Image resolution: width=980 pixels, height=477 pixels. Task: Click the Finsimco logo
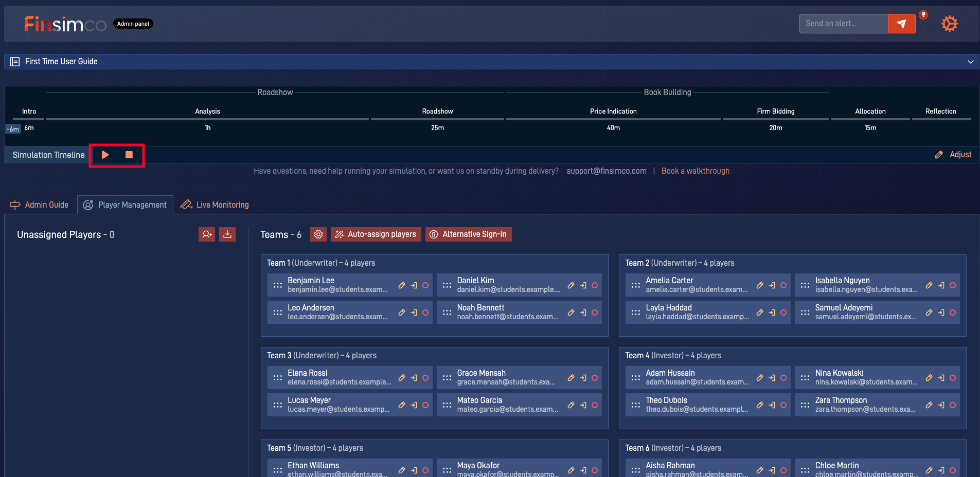[x=65, y=24]
